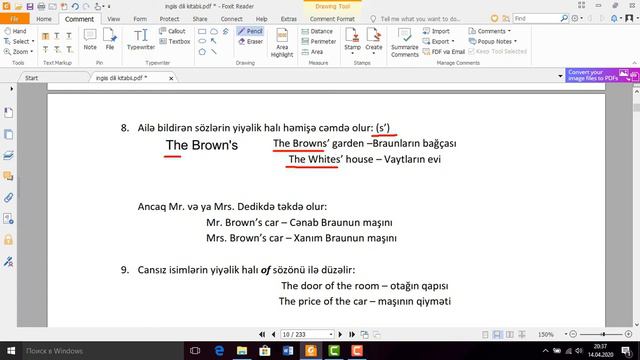Undo the last action
Image resolution: width=640 pixels, height=360 pixels.
click(x=75, y=7)
